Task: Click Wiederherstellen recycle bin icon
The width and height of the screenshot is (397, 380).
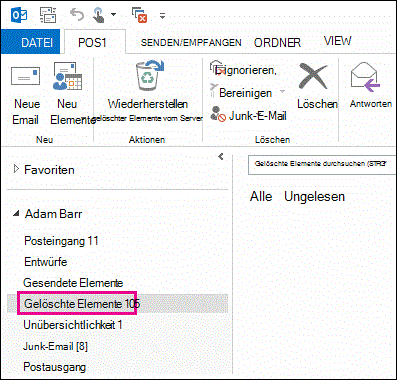Action: click(x=149, y=76)
